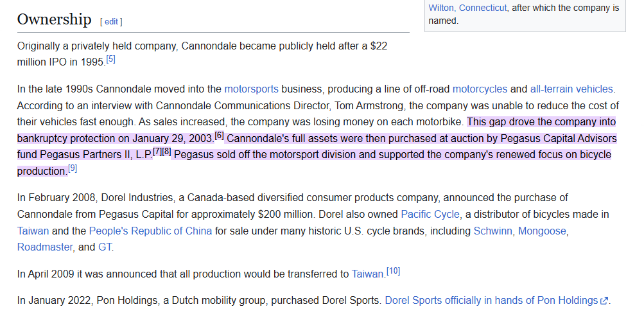Open citation reference 9
The image size is (644, 318).
[73, 168]
